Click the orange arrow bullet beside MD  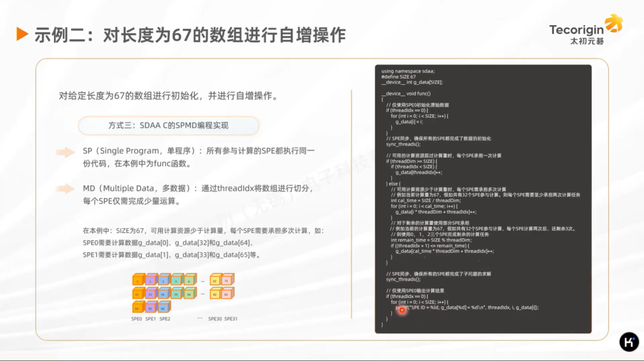(x=65, y=189)
